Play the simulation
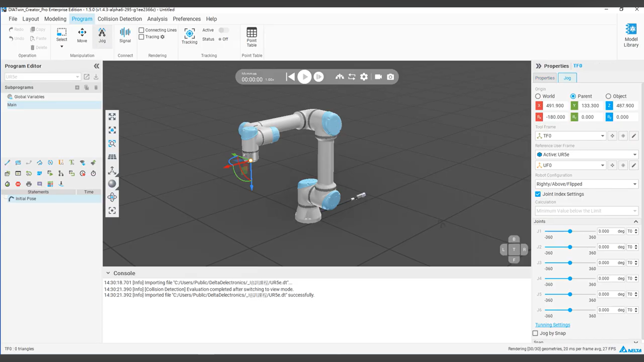Screen dimensions: 644x362 coord(305,77)
